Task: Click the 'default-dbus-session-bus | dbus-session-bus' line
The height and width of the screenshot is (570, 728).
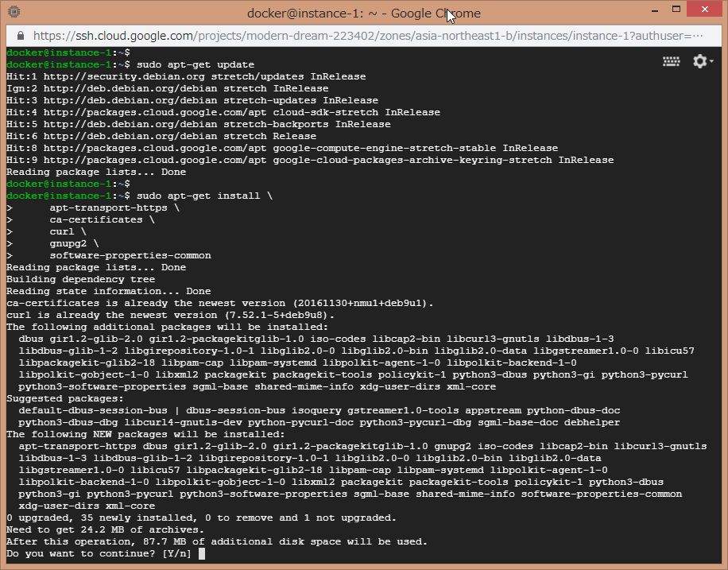Action: (319, 410)
